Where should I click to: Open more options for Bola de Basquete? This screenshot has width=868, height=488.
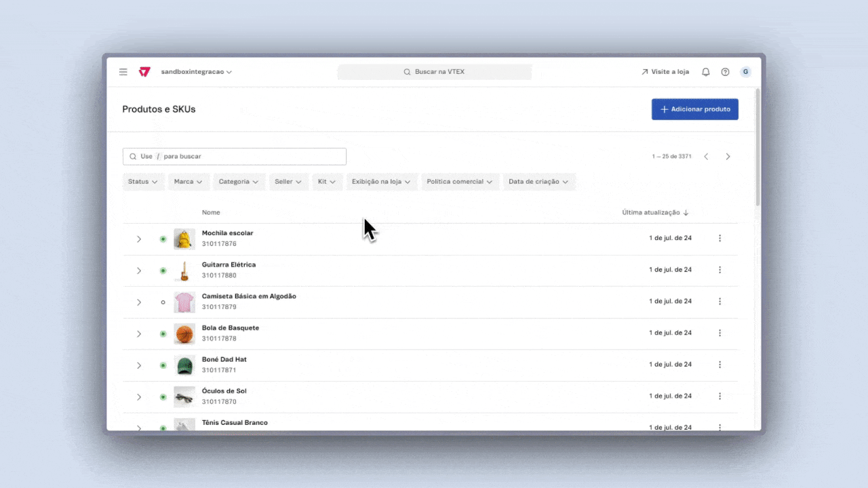pos(719,333)
